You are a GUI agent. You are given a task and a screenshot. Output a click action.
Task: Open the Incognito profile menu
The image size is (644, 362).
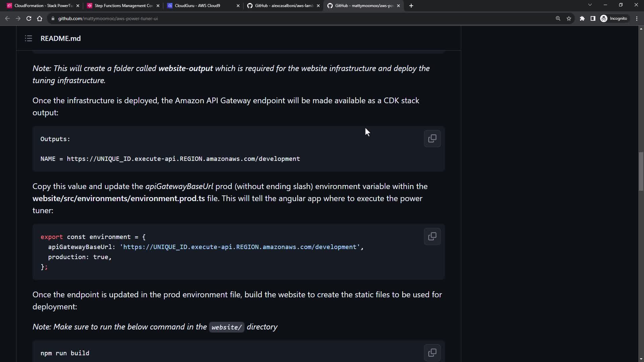(614, 18)
